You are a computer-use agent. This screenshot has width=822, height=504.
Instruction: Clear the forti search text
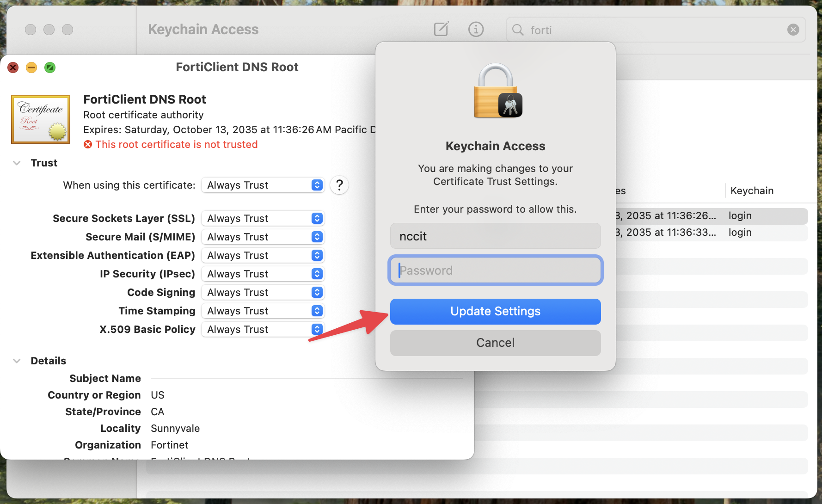tap(793, 30)
